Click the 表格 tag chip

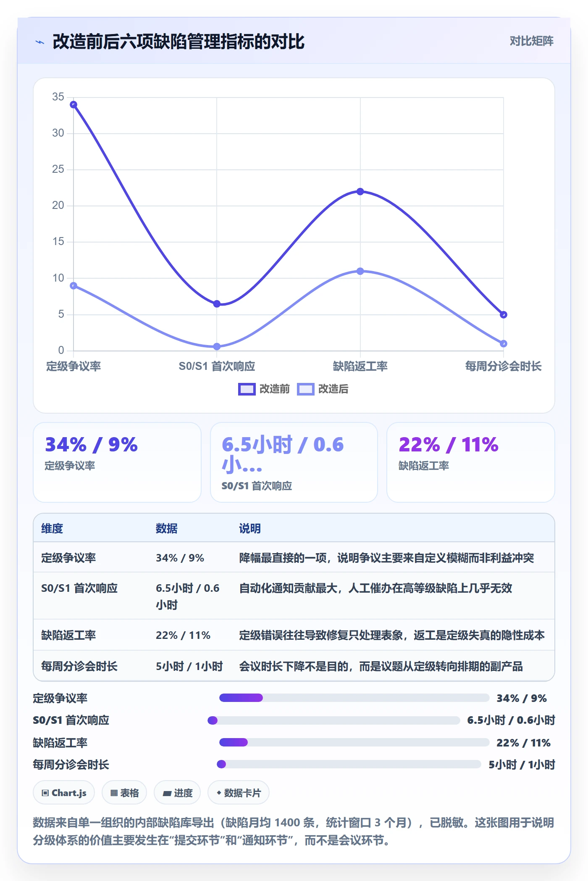(x=124, y=793)
